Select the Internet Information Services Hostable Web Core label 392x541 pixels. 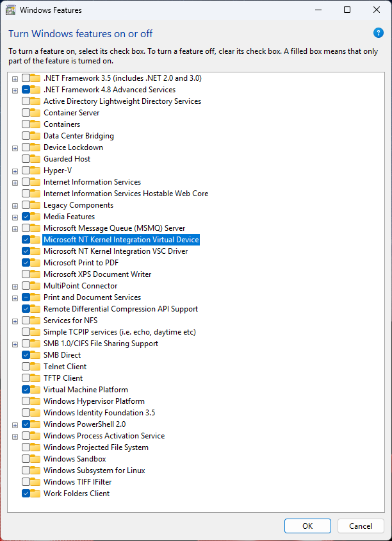(x=126, y=194)
